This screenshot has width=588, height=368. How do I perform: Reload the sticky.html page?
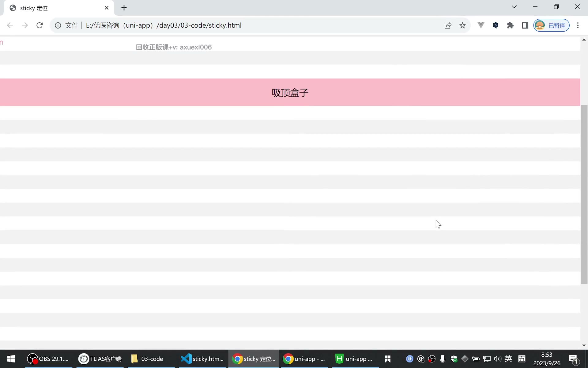40,25
